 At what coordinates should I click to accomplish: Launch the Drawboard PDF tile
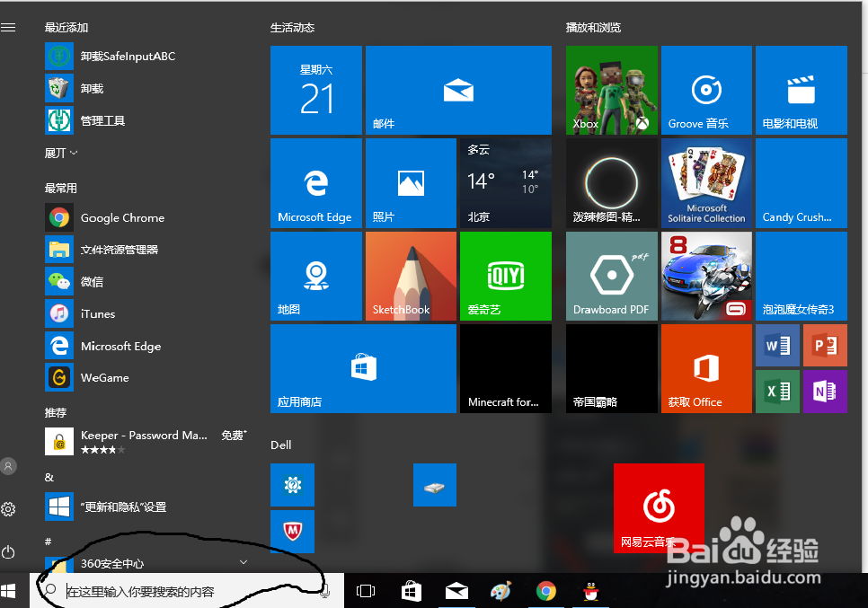[612, 276]
